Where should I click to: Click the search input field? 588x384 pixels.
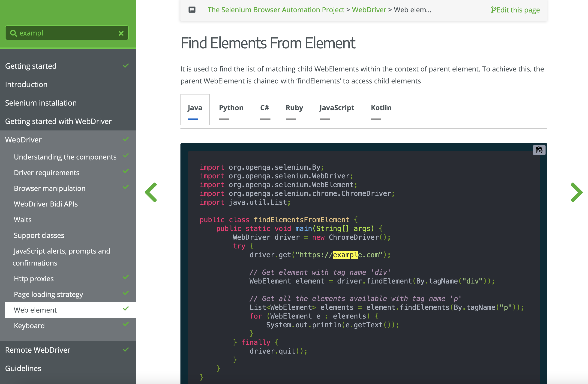[67, 33]
